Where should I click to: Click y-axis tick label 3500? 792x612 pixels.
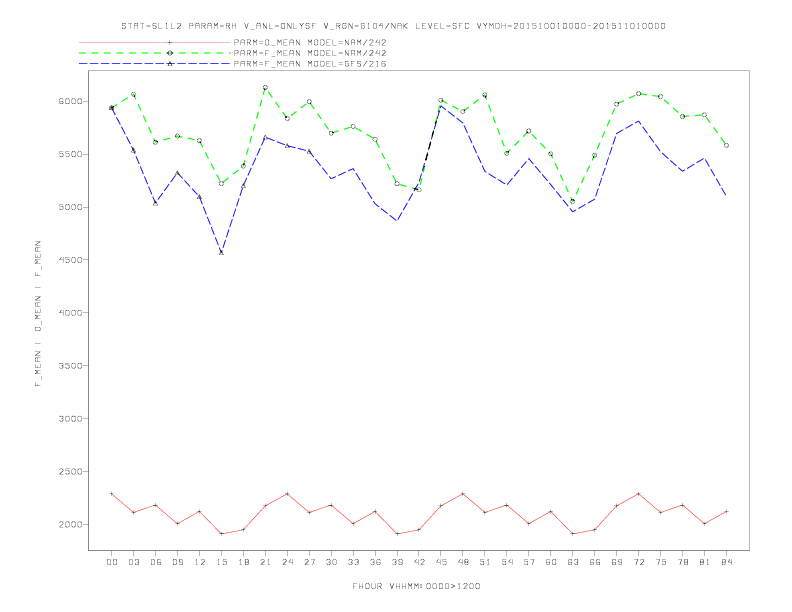[70, 366]
